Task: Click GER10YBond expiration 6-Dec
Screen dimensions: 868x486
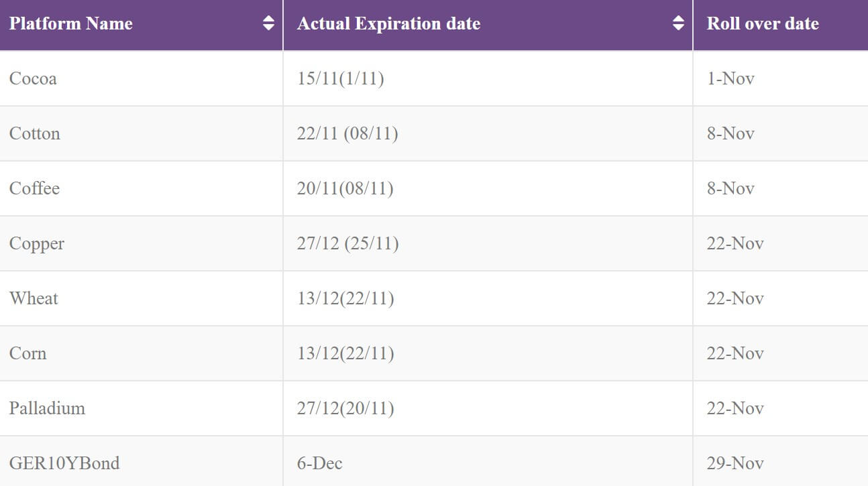Action: 320,463
